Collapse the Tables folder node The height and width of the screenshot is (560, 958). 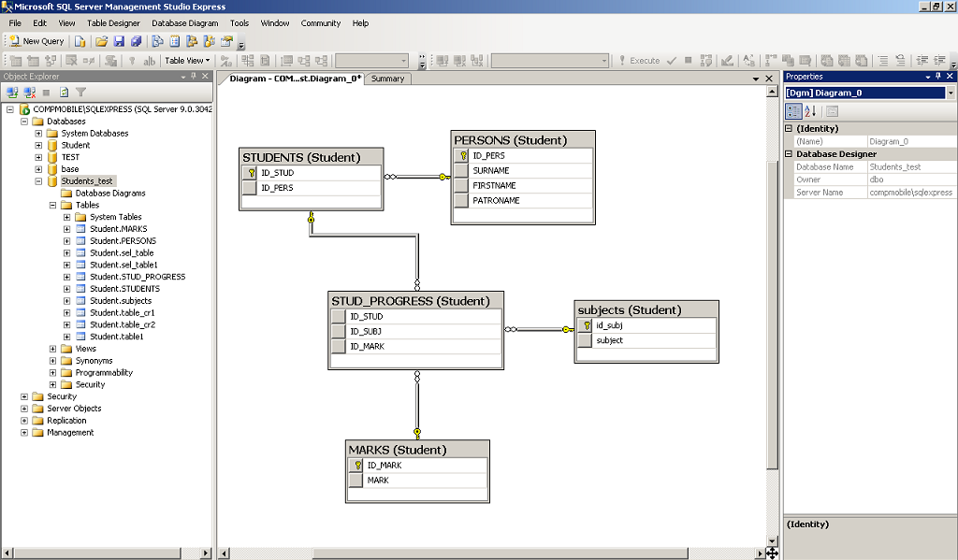coord(52,205)
